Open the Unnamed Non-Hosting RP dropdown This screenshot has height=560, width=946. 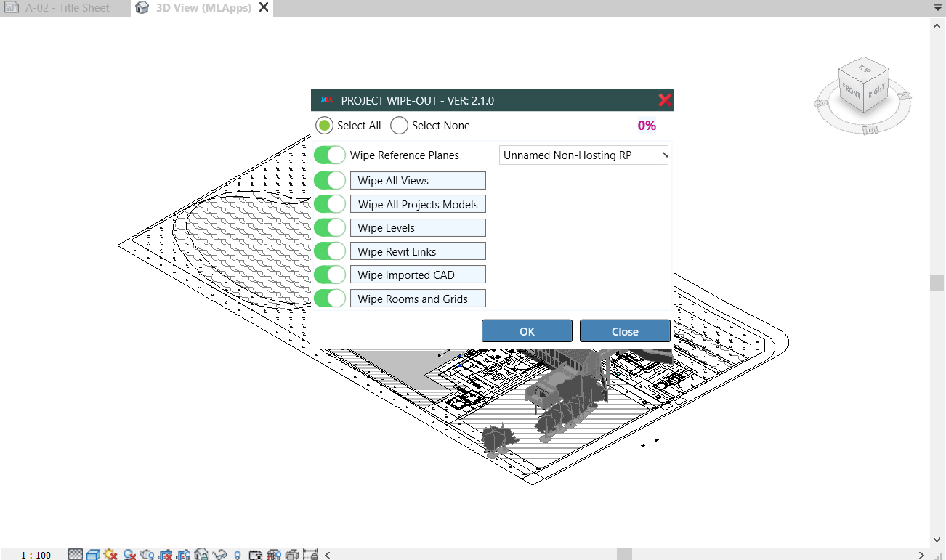click(584, 155)
